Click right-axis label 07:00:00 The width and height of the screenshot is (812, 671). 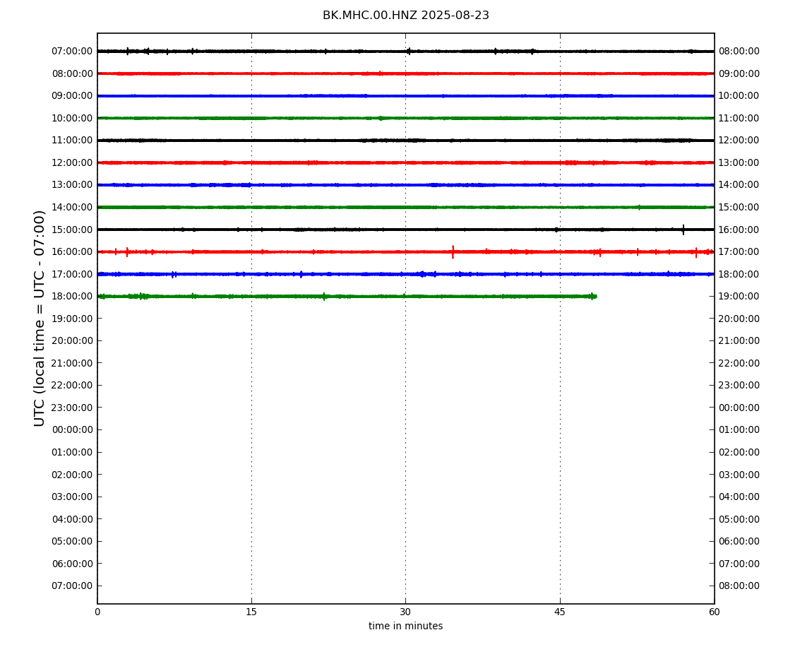click(x=739, y=564)
